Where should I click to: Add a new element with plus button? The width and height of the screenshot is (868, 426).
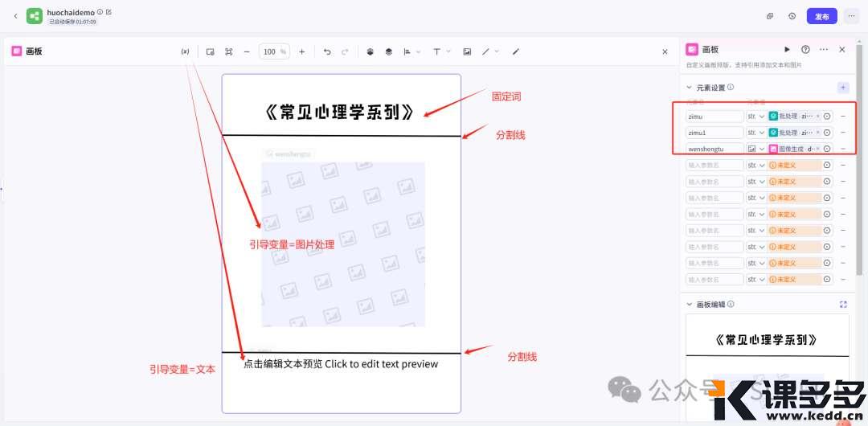(843, 88)
